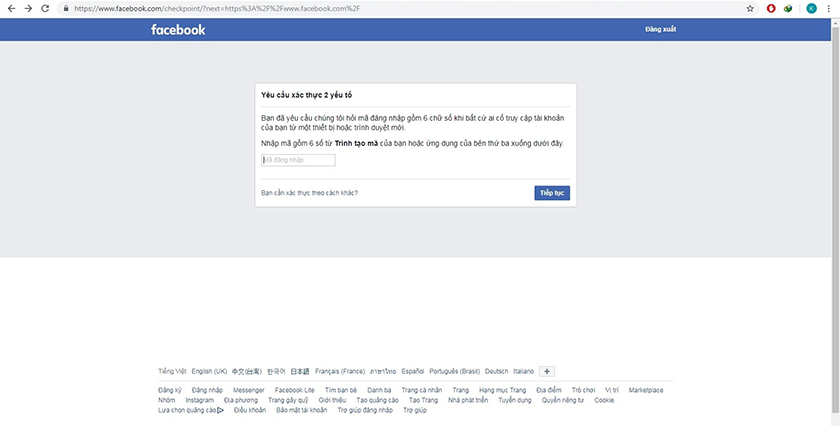
Task: Open Tạo Trang footer link
Action: (x=423, y=400)
